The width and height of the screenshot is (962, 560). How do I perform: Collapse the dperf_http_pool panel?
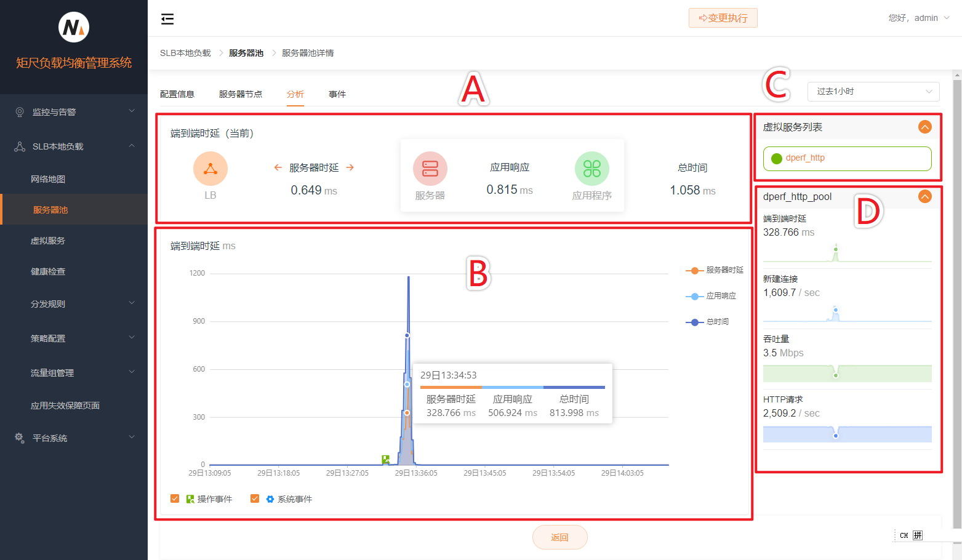tap(924, 196)
